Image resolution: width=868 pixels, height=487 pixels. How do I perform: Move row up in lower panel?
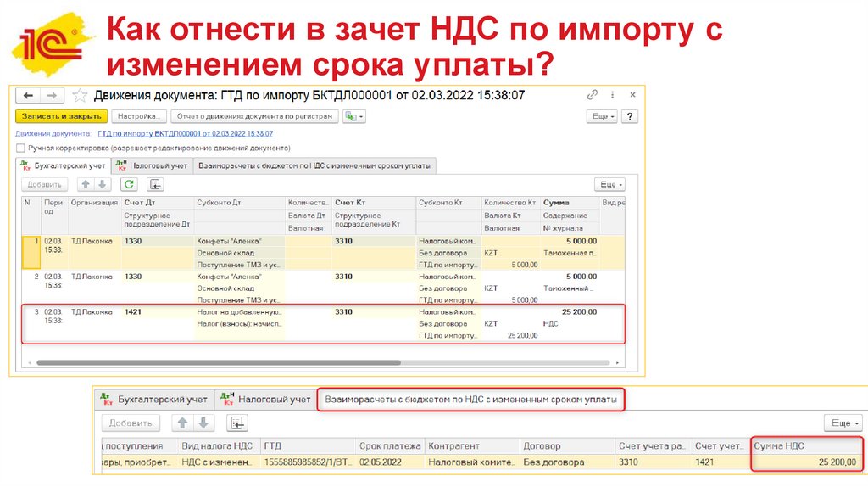(x=182, y=423)
